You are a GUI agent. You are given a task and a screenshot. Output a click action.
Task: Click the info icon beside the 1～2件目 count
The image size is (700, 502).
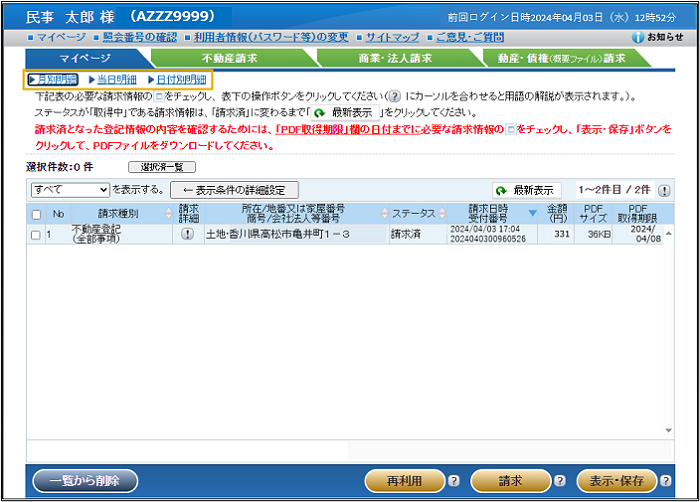(665, 190)
